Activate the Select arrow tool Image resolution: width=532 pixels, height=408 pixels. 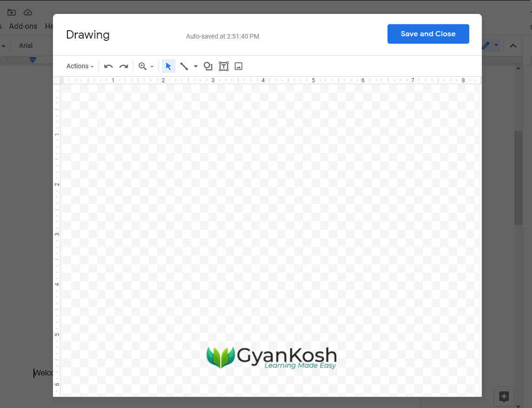click(168, 66)
